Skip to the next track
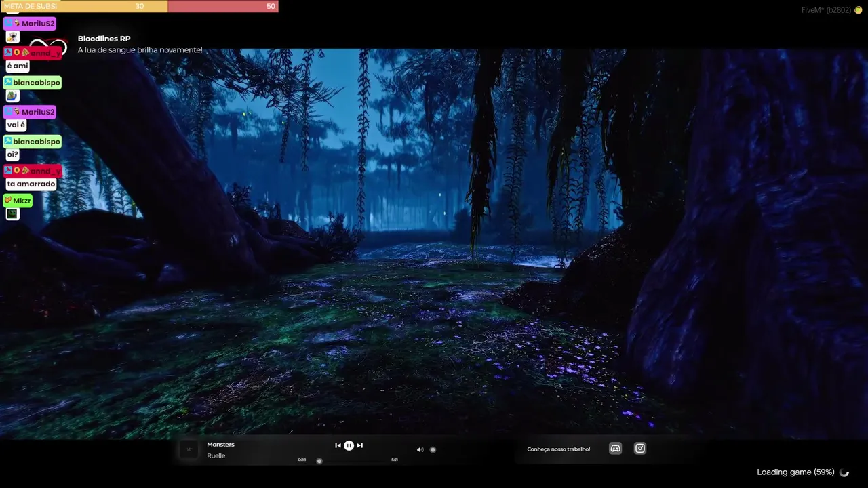The image size is (868, 488). pos(360,445)
